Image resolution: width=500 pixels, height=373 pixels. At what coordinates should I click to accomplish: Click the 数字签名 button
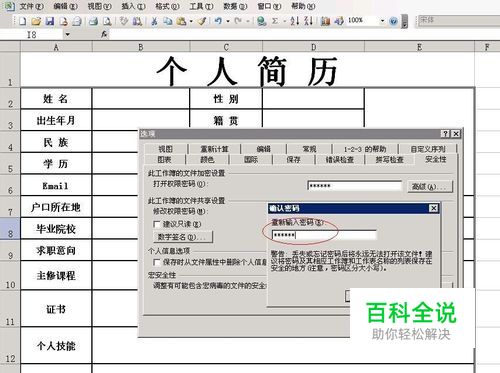(183, 237)
